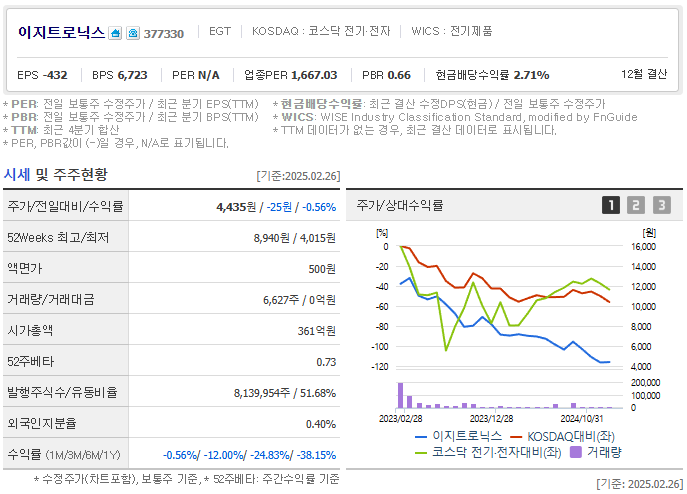The height and width of the screenshot is (494, 687).
Task: Select the 52Weeks 최고/최저 row label
Action: (58, 238)
